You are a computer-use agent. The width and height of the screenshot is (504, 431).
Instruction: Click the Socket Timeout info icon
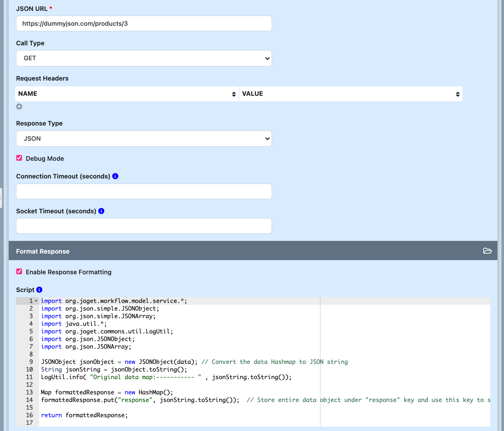point(101,211)
